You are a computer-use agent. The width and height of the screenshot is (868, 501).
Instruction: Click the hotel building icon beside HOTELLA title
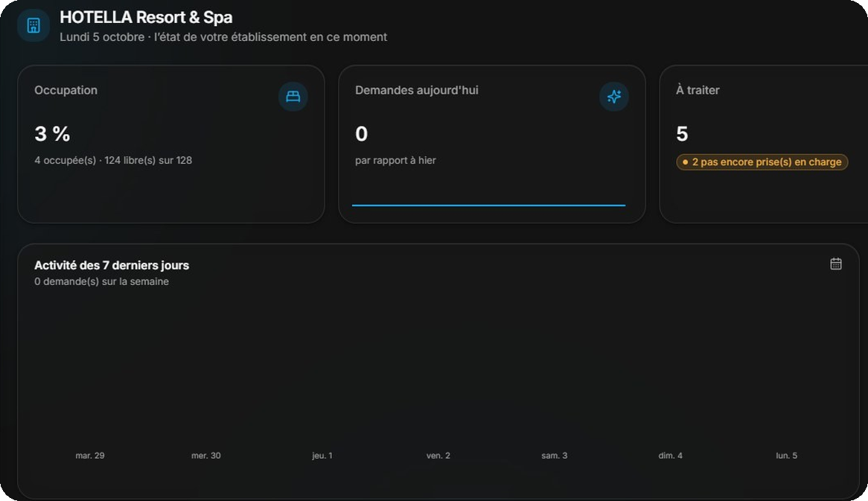click(33, 25)
